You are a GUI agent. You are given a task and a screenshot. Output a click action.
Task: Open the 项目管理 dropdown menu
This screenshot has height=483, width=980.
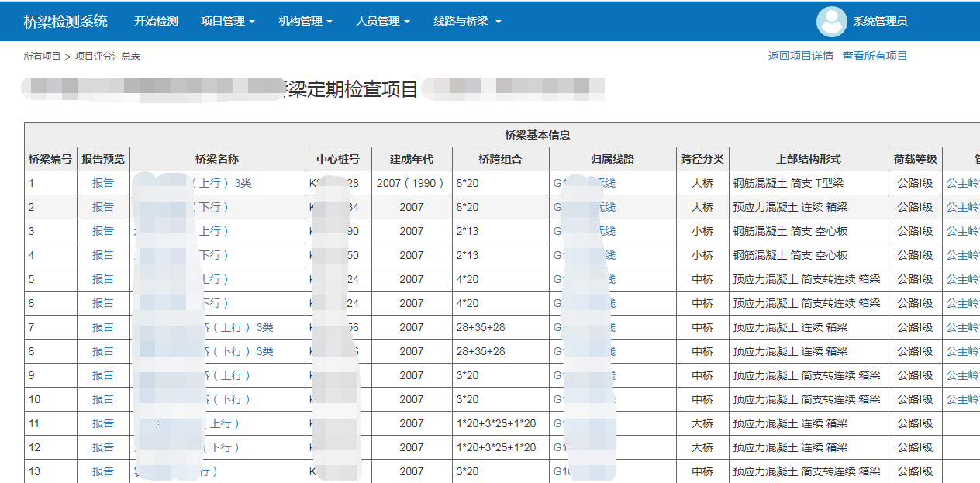[x=227, y=22]
